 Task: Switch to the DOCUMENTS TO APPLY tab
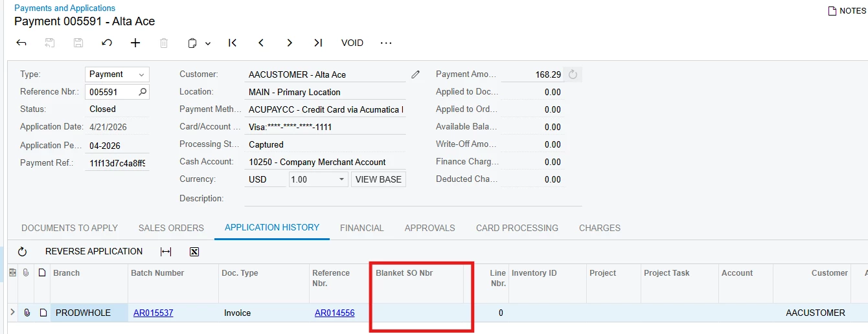pos(70,228)
